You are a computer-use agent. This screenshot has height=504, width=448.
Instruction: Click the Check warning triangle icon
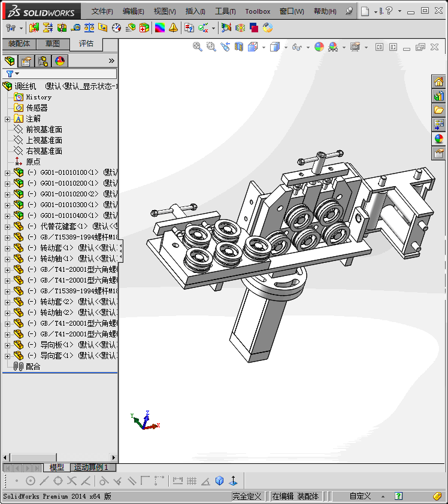pyautogui.click(x=173, y=28)
